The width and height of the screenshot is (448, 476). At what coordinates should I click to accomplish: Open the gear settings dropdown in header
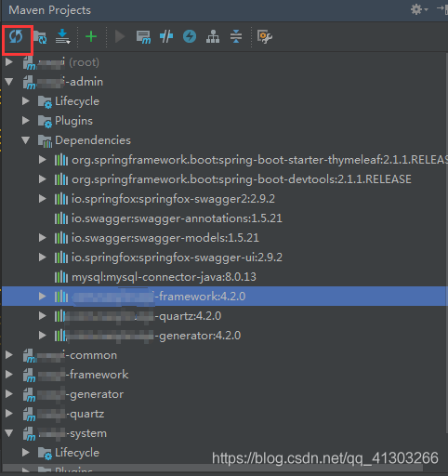point(419,9)
